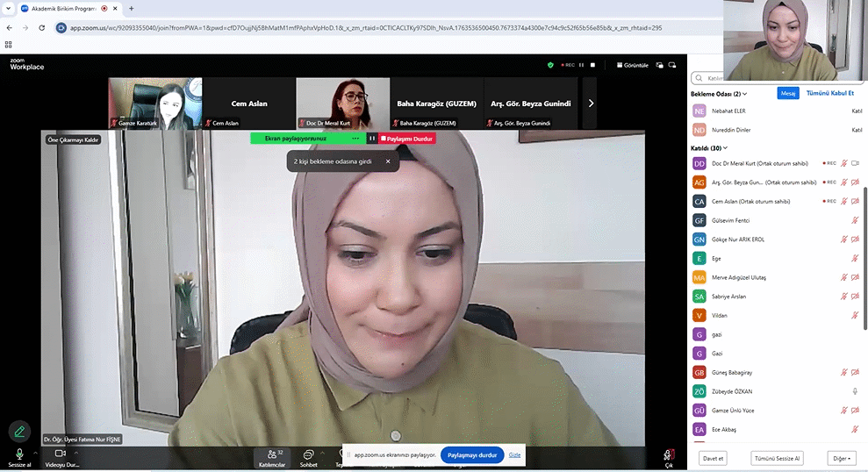Viewport: 868px width, 472px height.
Task: Pause the recording in the top bar
Action: pos(581,65)
